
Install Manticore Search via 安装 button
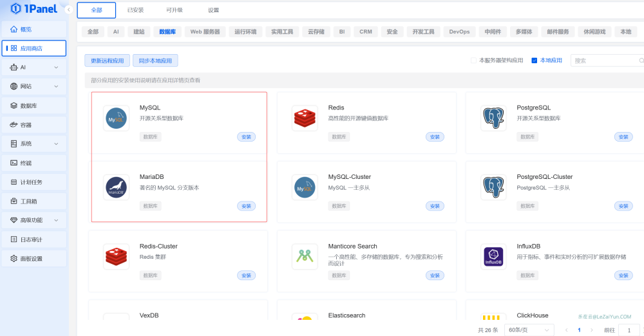pos(435,275)
